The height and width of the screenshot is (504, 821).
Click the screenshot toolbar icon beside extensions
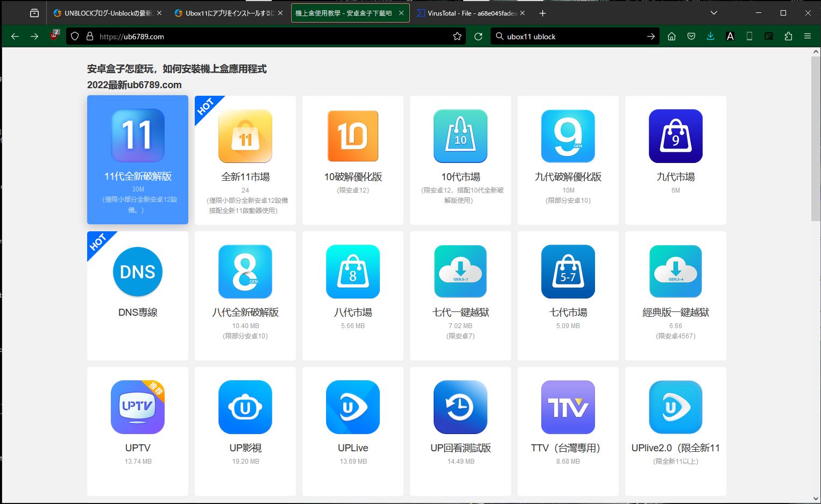click(769, 37)
